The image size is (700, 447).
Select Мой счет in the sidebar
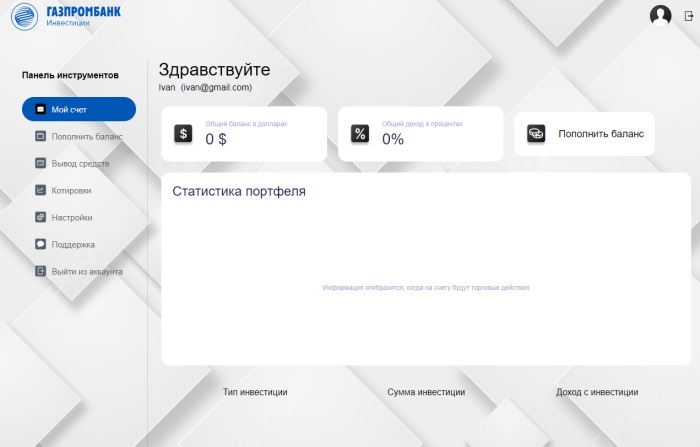(79, 109)
